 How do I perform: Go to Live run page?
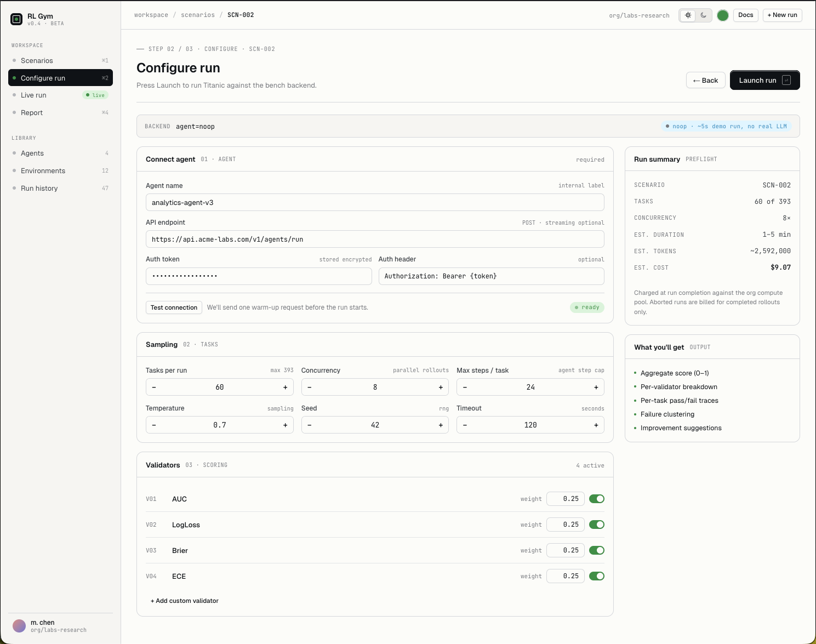(60, 95)
